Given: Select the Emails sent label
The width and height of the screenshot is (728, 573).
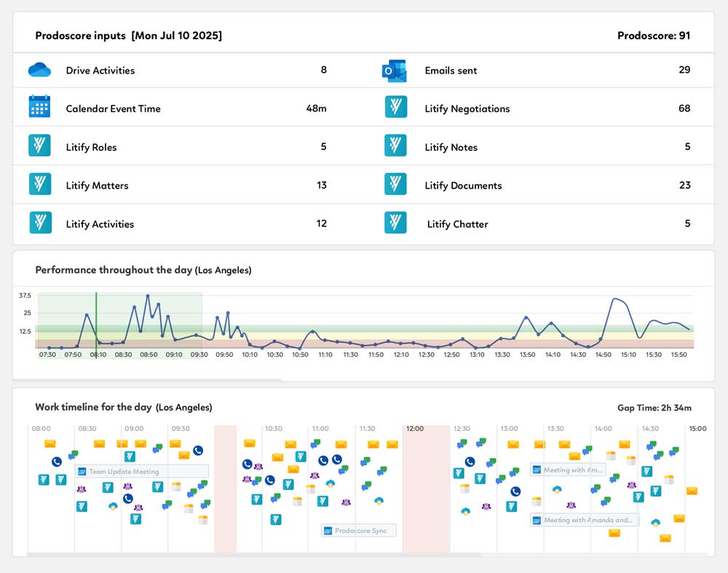Looking at the screenshot, I should (x=451, y=71).
